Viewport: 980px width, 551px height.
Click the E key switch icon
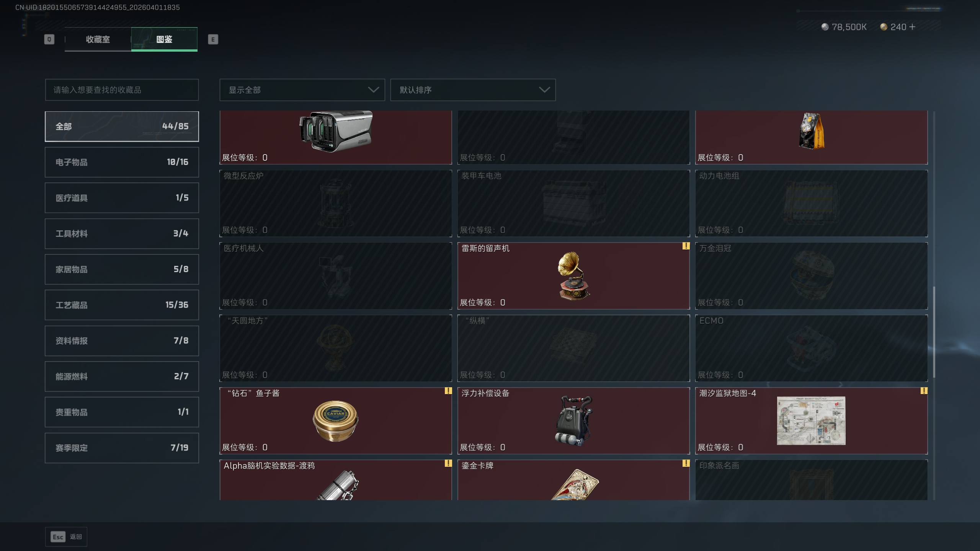point(213,39)
